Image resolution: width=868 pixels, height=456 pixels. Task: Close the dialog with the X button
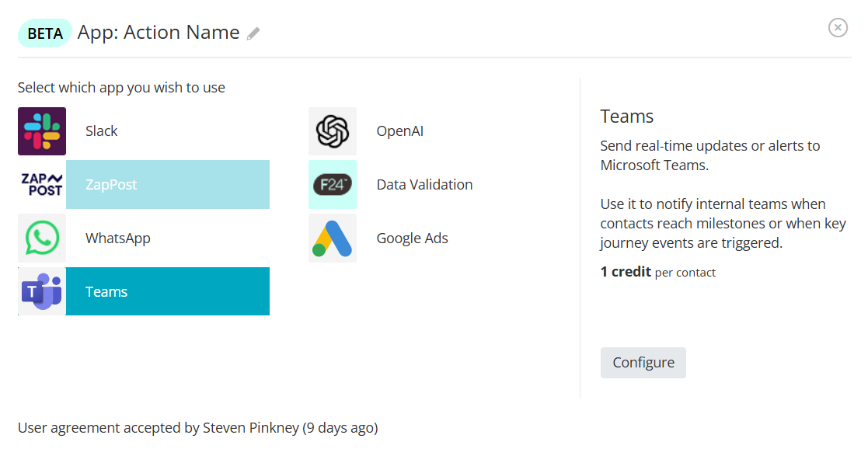pyautogui.click(x=838, y=28)
